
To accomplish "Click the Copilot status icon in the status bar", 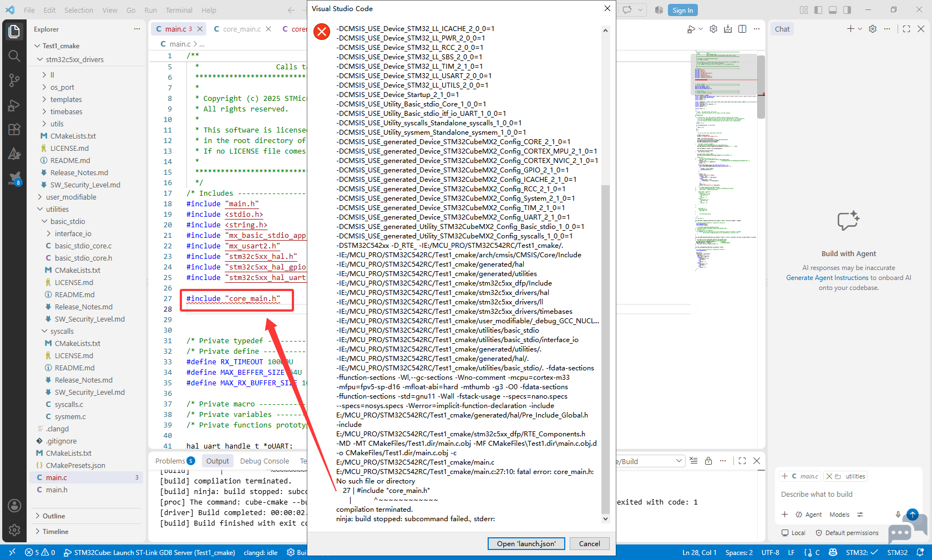I will [833, 552].
